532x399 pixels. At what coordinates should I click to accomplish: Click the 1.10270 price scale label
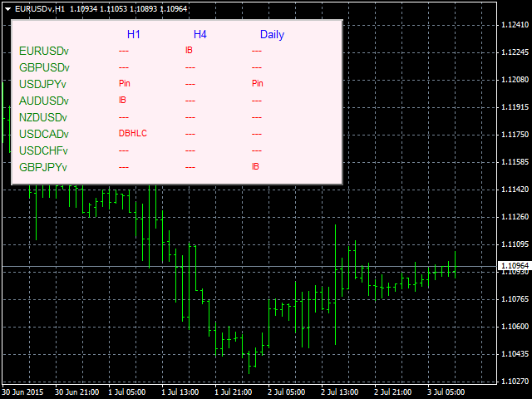pyautogui.click(x=515, y=382)
